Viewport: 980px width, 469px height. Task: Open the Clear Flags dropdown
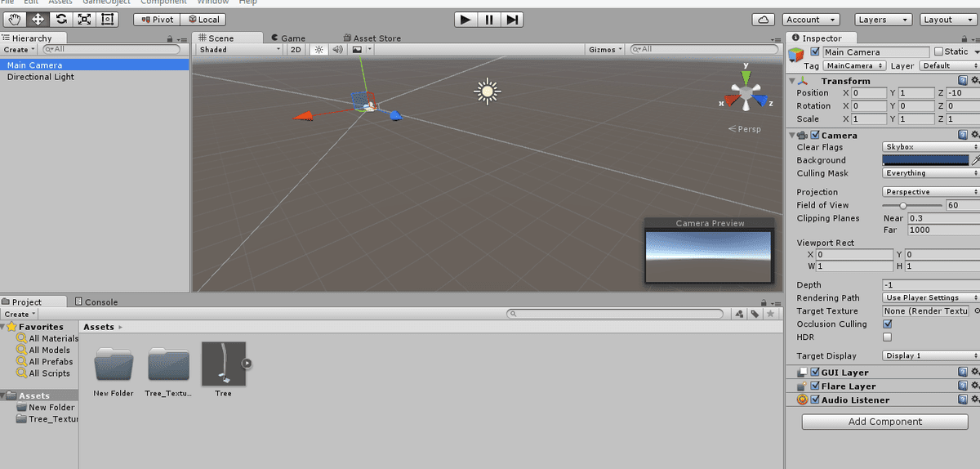click(930, 147)
